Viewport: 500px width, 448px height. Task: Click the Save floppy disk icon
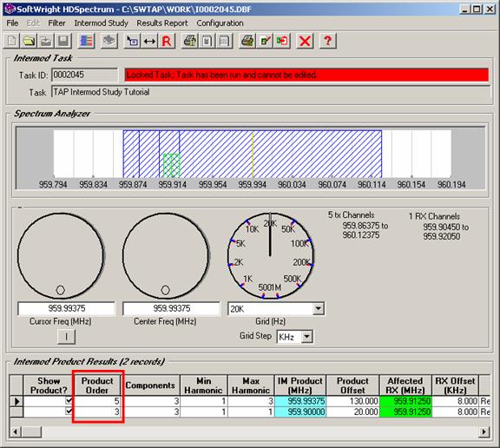point(63,41)
